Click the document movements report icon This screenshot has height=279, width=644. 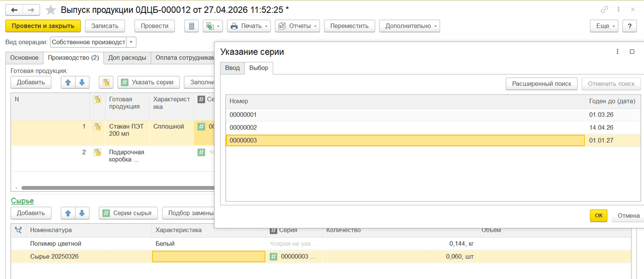point(191,26)
